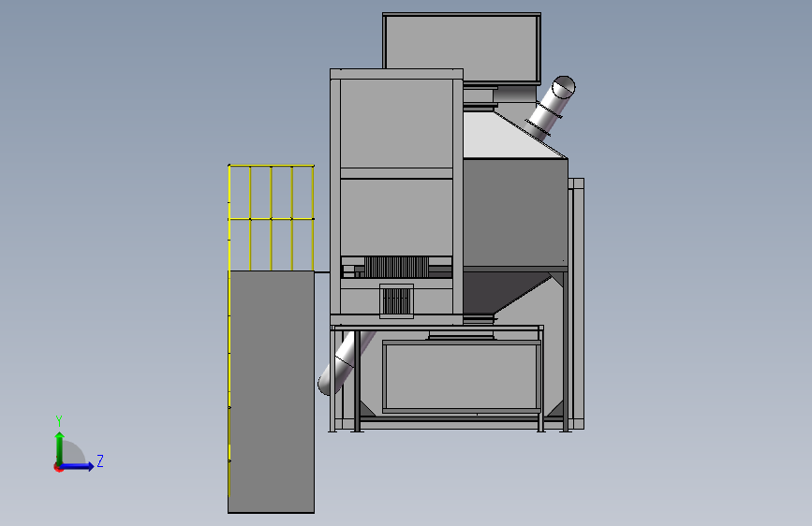The image size is (812, 526).
Task: Click the blue Z axis arrow of the triad
Action: pyautogui.click(x=78, y=466)
